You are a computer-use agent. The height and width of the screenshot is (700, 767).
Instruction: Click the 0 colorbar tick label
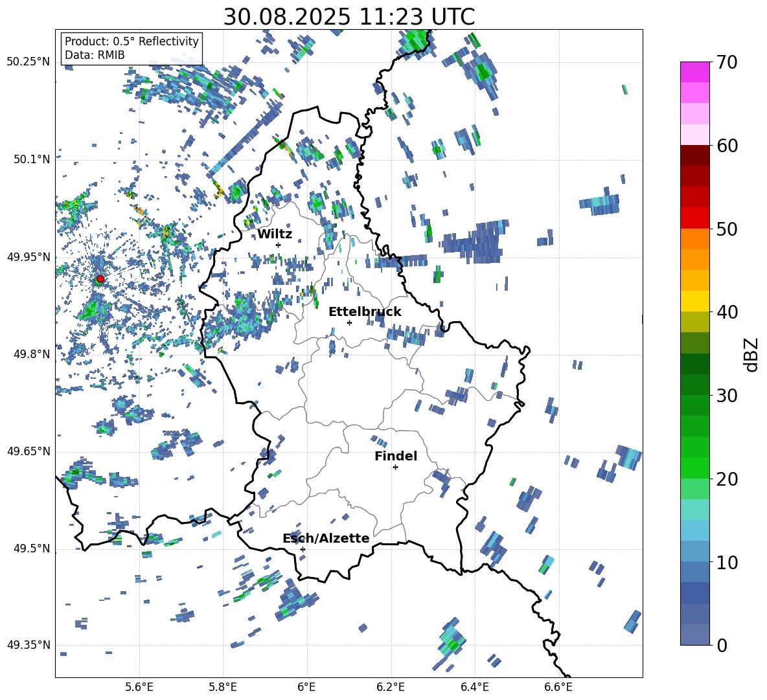(722, 645)
